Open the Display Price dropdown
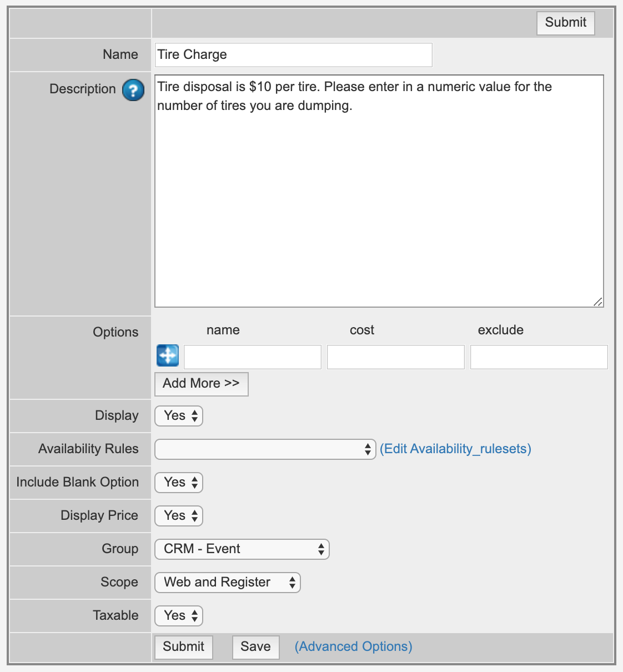The height and width of the screenshot is (672, 623). 179,516
